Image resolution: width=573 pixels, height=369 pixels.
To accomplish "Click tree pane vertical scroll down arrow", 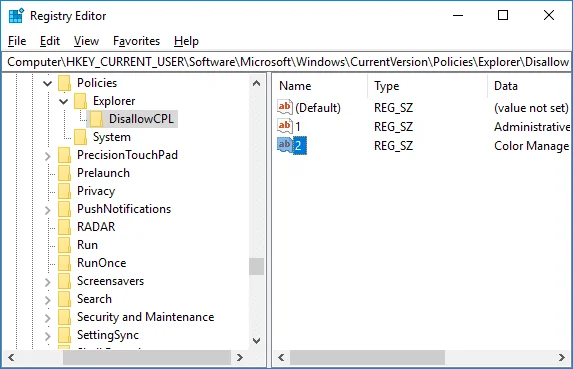I will (x=257, y=341).
